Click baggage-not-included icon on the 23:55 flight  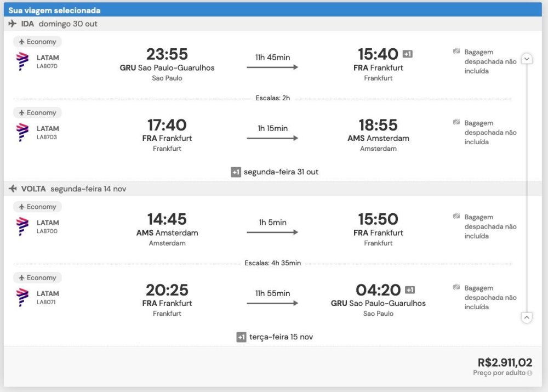[x=456, y=52]
